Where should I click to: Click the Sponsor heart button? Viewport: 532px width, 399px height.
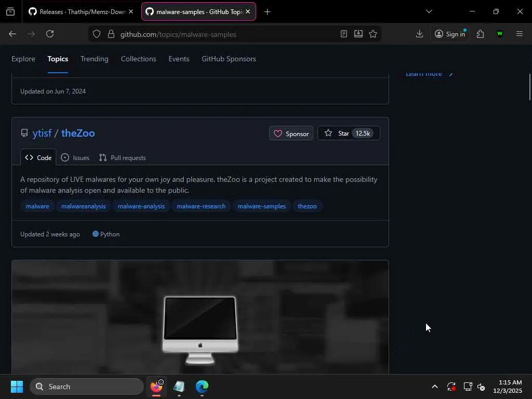coord(291,134)
